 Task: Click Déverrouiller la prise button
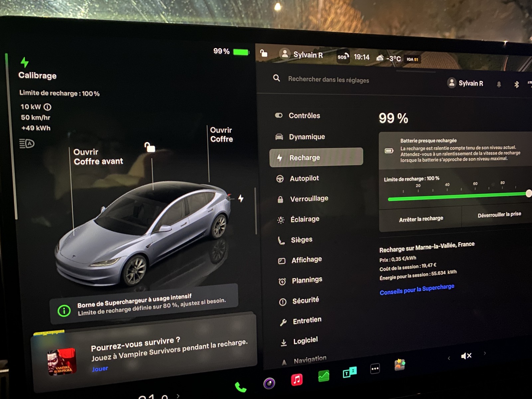pos(499,215)
